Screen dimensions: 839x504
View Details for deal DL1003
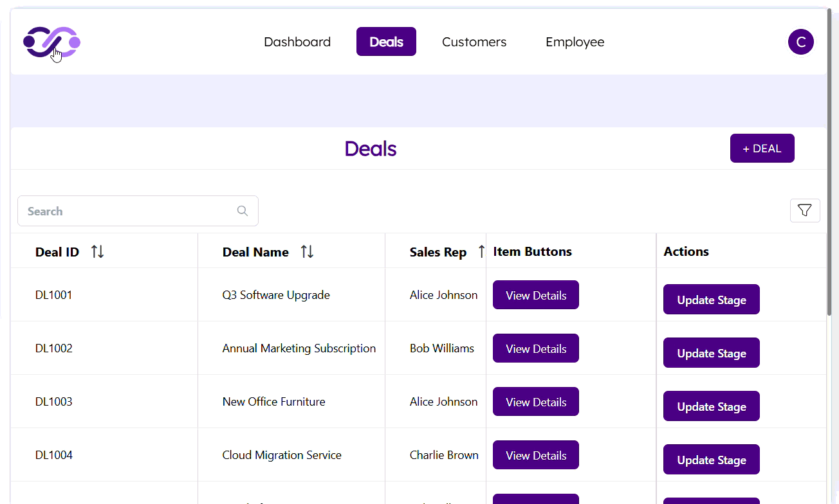click(x=536, y=402)
